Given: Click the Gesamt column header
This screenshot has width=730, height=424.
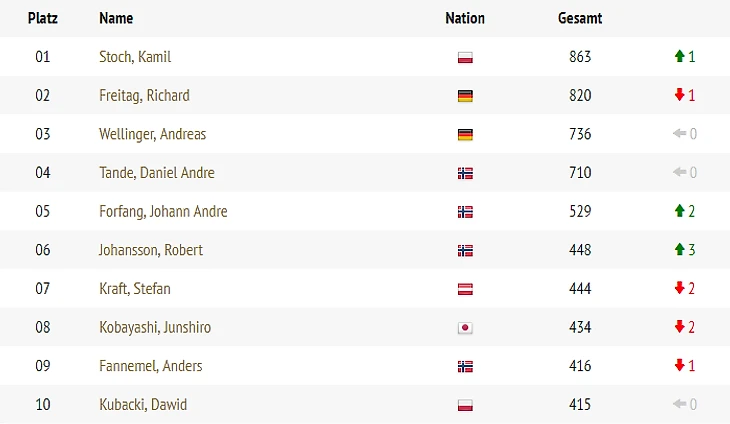Looking at the screenshot, I should [x=580, y=18].
